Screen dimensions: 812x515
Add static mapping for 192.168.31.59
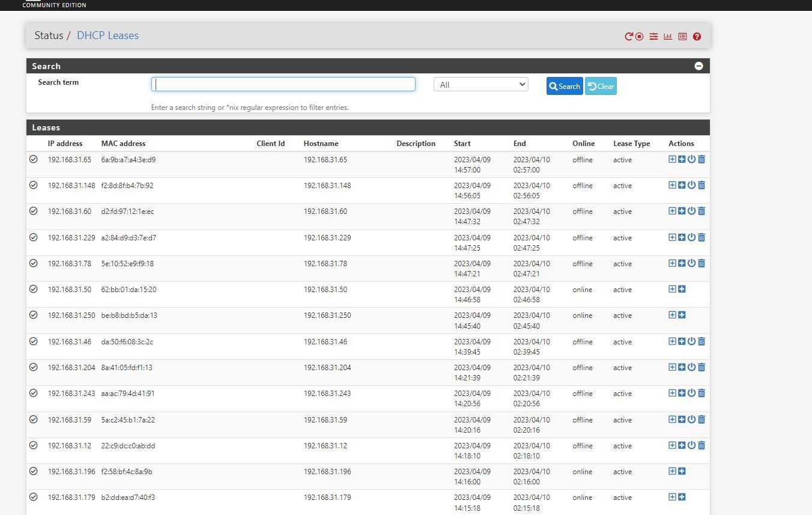pos(672,419)
